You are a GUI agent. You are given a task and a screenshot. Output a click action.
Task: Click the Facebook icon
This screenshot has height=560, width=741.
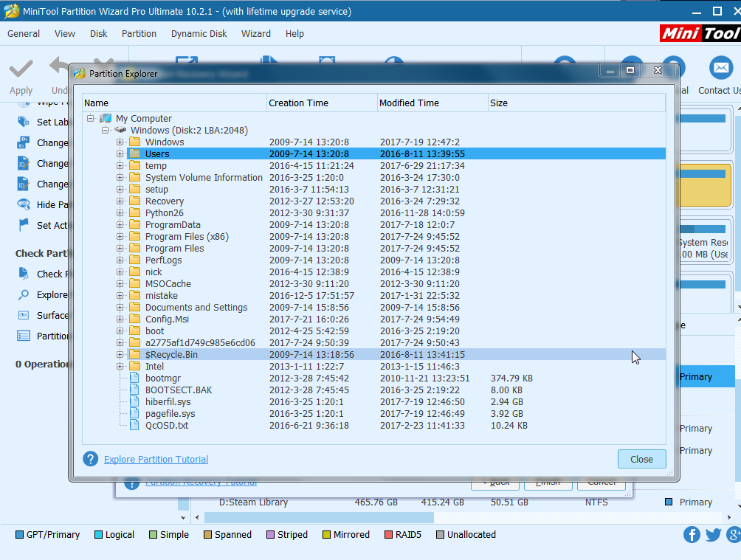click(x=692, y=534)
